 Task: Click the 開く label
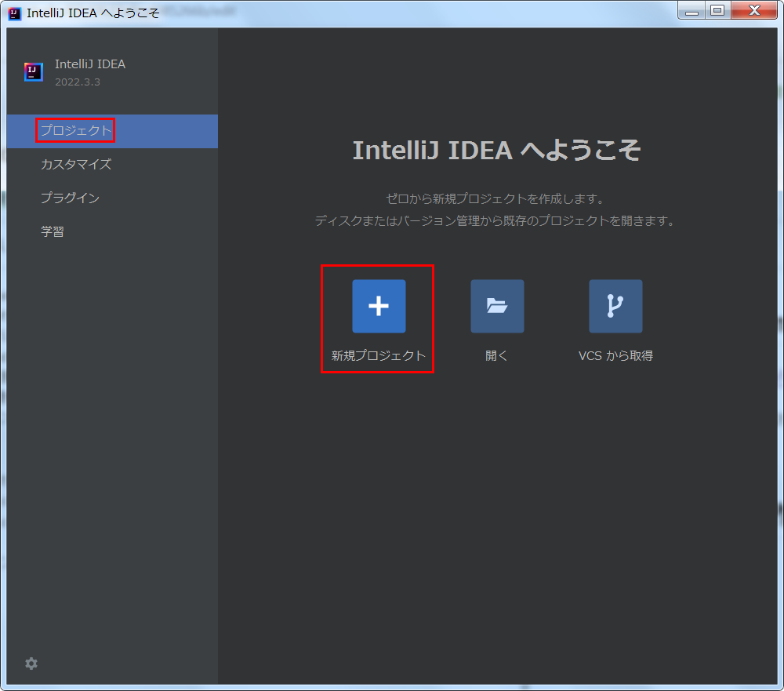click(496, 356)
